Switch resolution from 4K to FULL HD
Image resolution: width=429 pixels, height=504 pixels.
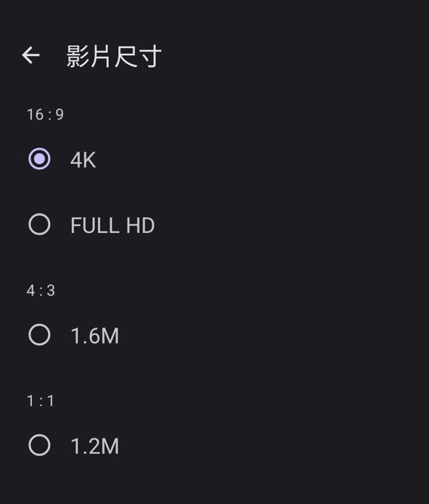[214, 224]
